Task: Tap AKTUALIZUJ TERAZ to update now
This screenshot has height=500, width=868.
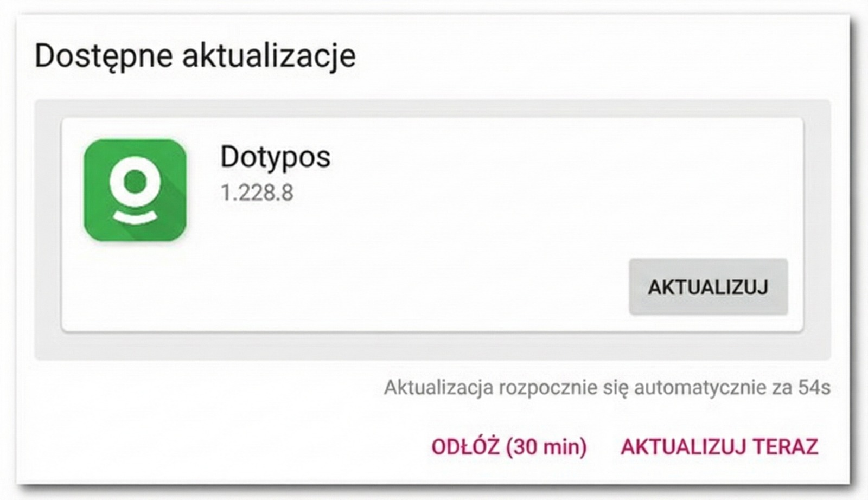Action: [719, 447]
